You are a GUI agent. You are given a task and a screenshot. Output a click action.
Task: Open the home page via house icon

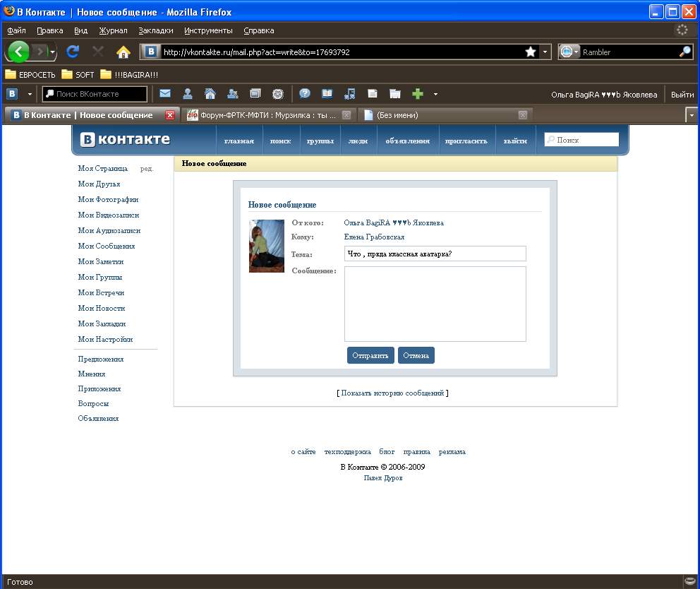coord(123,52)
